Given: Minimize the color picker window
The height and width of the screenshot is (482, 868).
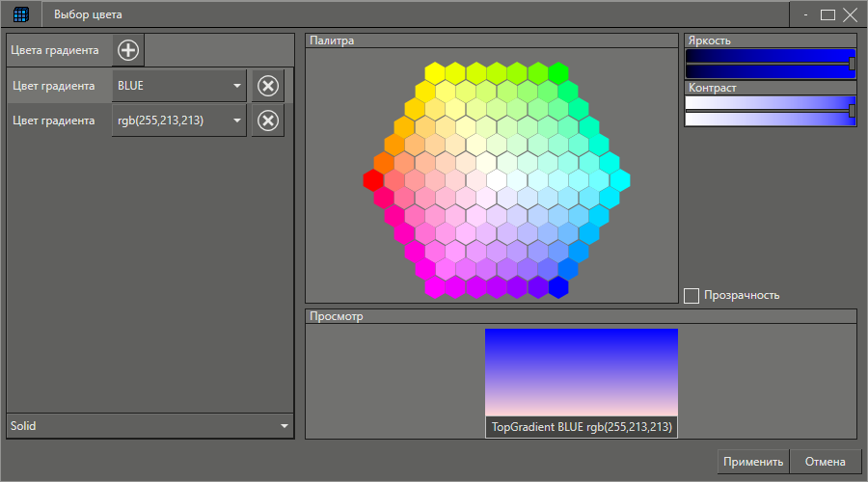Looking at the screenshot, I should (805, 14).
